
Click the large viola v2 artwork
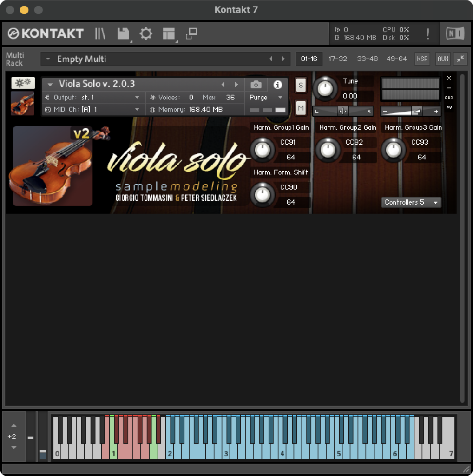click(53, 166)
